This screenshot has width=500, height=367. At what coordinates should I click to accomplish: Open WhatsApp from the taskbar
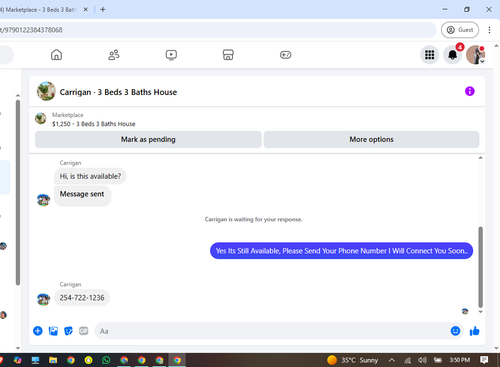(x=106, y=360)
